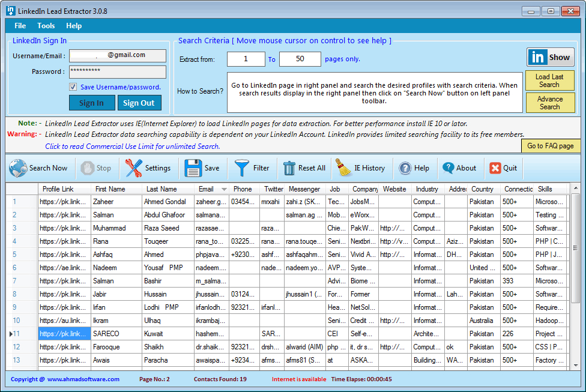Open Settings with the wrench icon
Image resolution: width=586 pixels, height=392 pixels.
134,168
